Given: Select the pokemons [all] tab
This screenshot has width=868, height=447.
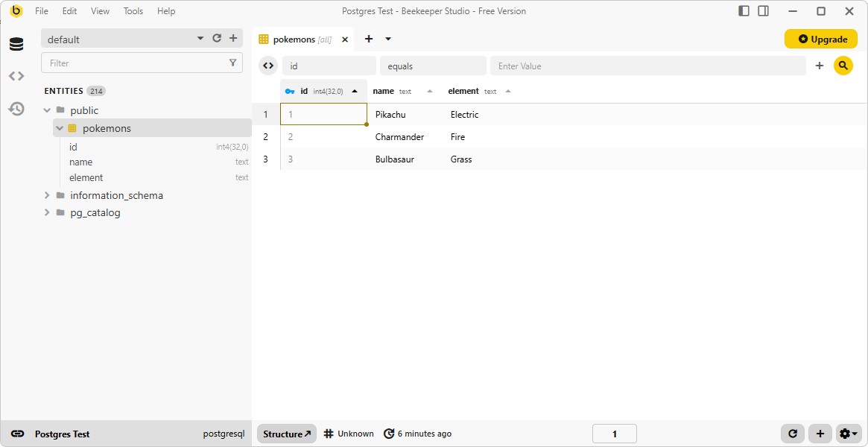Looking at the screenshot, I should tap(302, 39).
